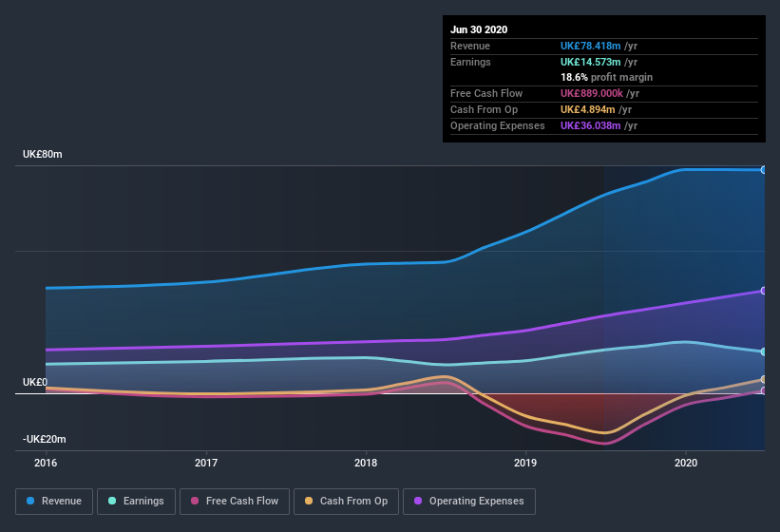Click the Free Cash Flow label in tooltip
Viewport: 780px width, 532px height.
pos(486,93)
